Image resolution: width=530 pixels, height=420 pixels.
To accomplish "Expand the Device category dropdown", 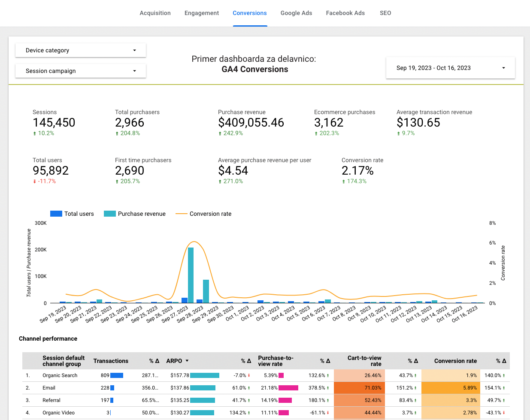I will click(x=81, y=50).
